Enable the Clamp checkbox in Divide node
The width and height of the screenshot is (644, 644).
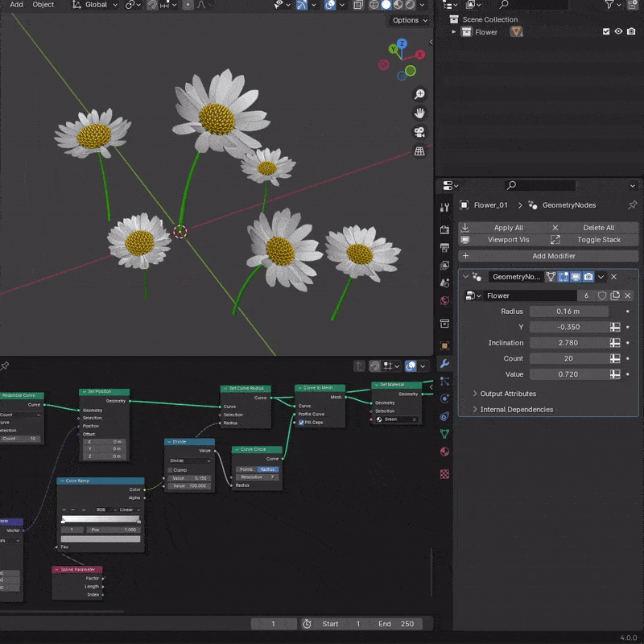pyautogui.click(x=171, y=470)
